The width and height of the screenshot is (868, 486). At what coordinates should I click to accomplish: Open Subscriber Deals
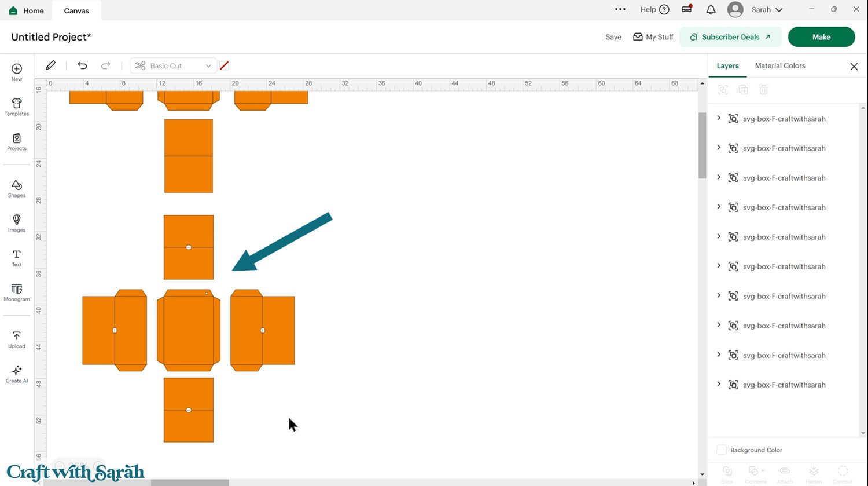(x=730, y=37)
